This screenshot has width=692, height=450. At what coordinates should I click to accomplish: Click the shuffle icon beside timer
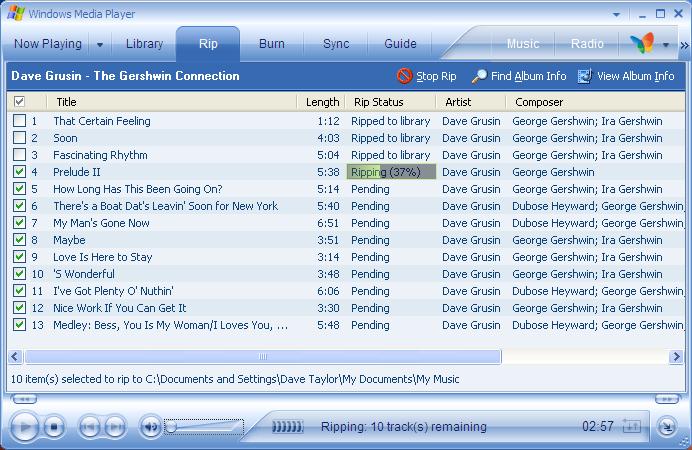632,426
